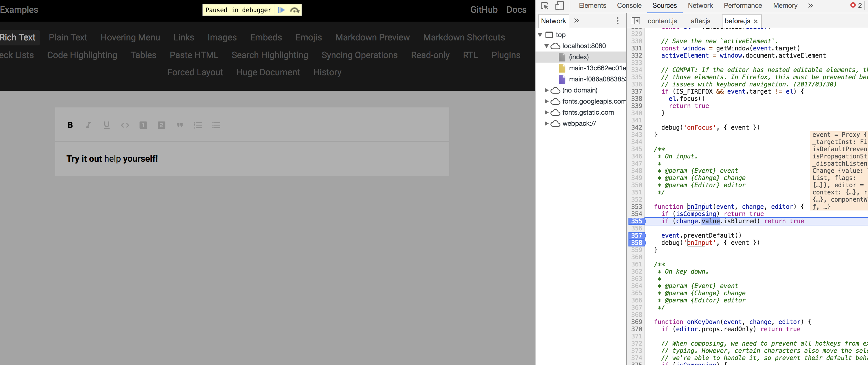
Task: Toggle the breakpoint on line 358
Action: 636,243
